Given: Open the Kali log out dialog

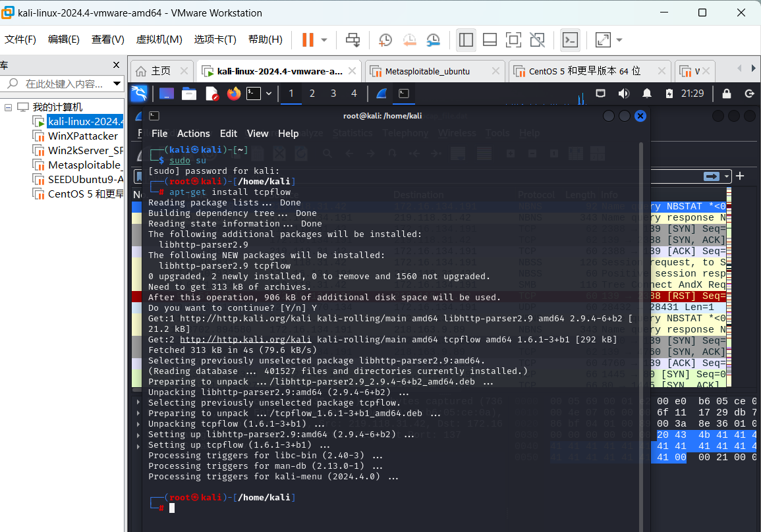Looking at the screenshot, I should coord(749,93).
